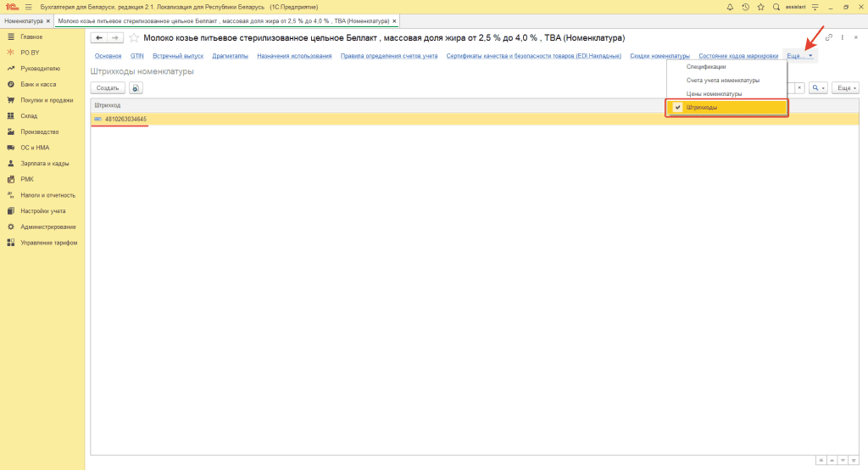Close the nomenclature form with the x

point(856,37)
